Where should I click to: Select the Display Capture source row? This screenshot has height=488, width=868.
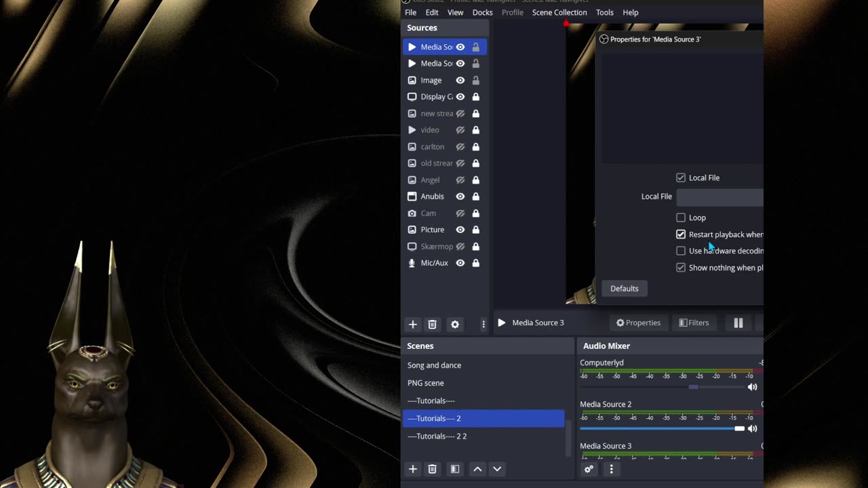[445, 97]
